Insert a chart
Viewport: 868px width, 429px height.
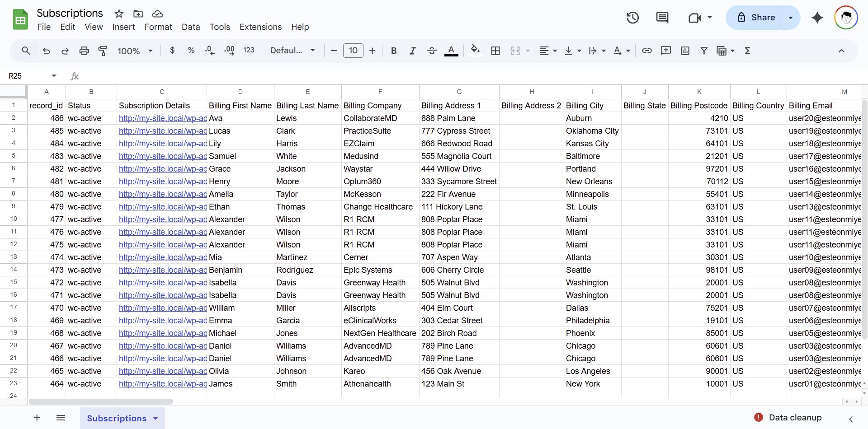[x=685, y=51]
